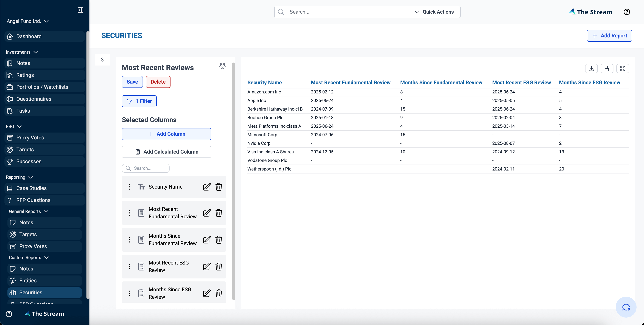Screen dimensions: 644x325
Task: Open the 1 Filter panel
Action: tap(139, 101)
